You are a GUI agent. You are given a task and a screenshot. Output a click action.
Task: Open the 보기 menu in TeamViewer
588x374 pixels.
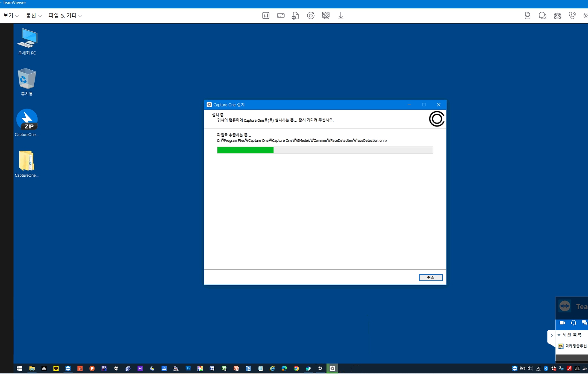pos(11,16)
